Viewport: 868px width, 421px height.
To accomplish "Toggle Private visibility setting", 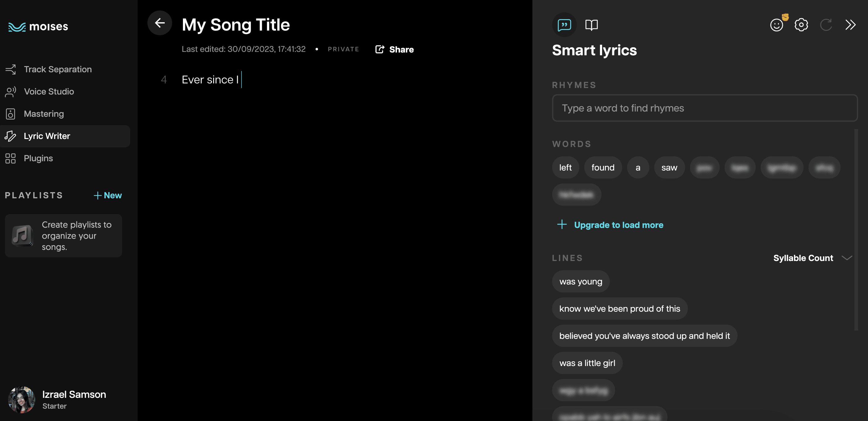I will coord(343,49).
